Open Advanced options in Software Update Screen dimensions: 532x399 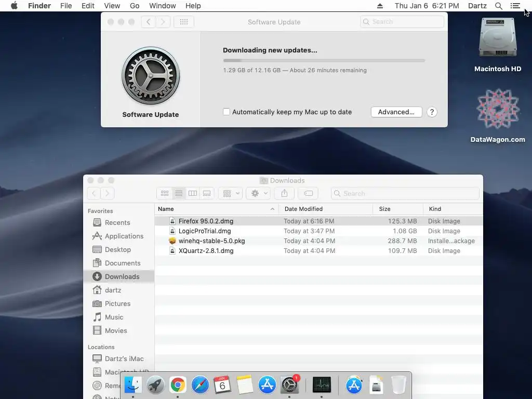(396, 112)
